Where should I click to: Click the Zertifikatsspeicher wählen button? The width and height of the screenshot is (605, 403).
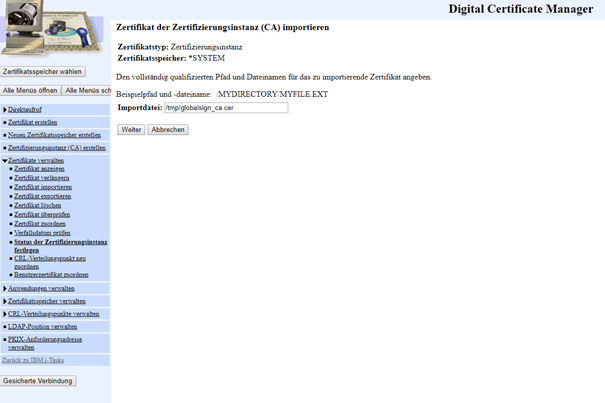coord(43,72)
